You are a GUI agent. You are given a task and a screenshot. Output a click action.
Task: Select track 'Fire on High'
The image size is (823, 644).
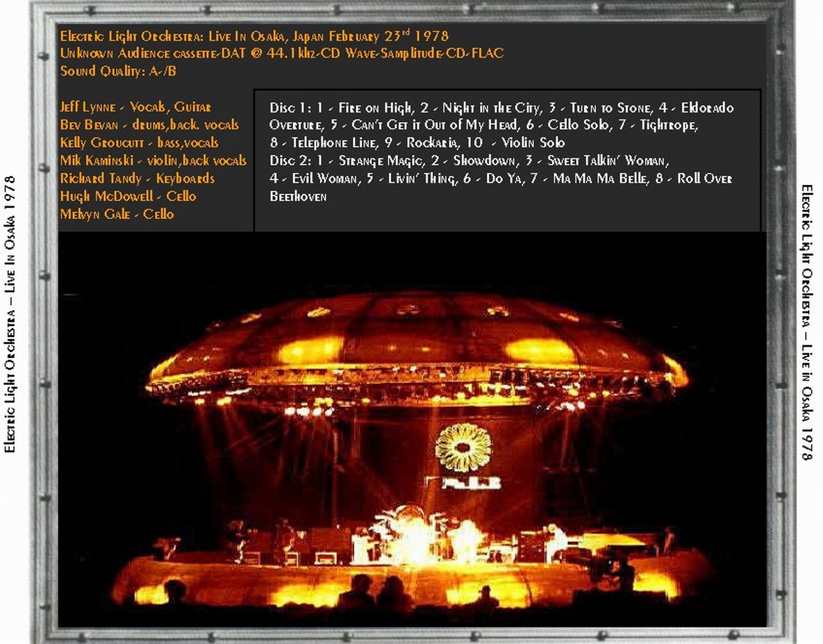pos(375,108)
